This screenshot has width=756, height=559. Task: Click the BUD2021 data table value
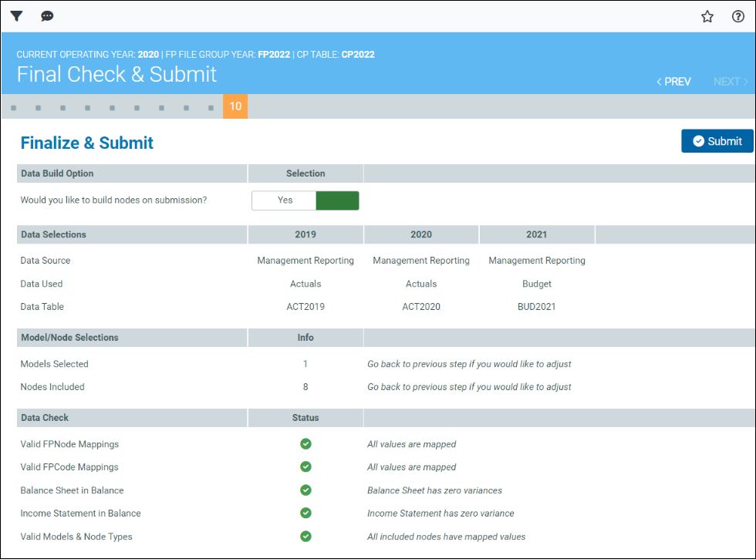click(x=537, y=307)
